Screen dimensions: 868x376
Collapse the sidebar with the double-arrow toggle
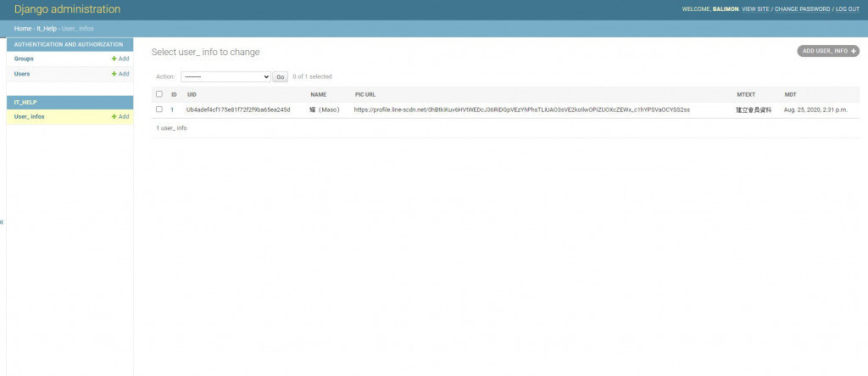click(3, 222)
